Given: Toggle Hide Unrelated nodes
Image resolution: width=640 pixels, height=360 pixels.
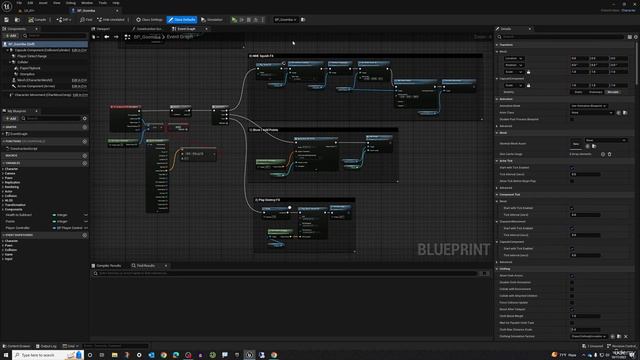Looking at the screenshot, I should click(111, 20).
